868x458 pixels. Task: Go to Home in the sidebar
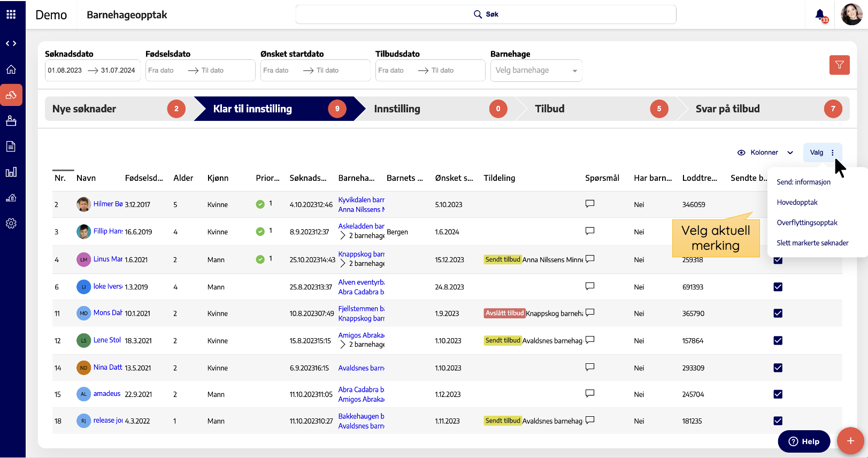[x=11, y=70]
